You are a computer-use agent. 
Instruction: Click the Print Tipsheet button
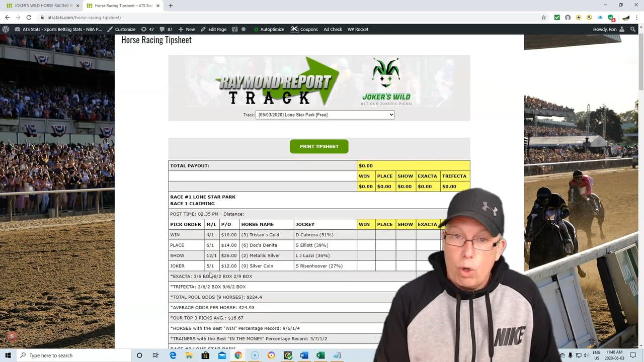(x=319, y=146)
